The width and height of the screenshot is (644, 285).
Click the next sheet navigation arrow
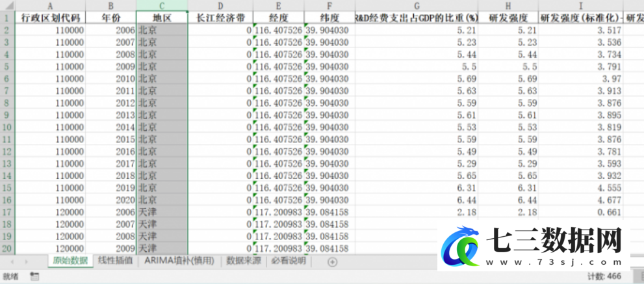(x=26, y=262)
